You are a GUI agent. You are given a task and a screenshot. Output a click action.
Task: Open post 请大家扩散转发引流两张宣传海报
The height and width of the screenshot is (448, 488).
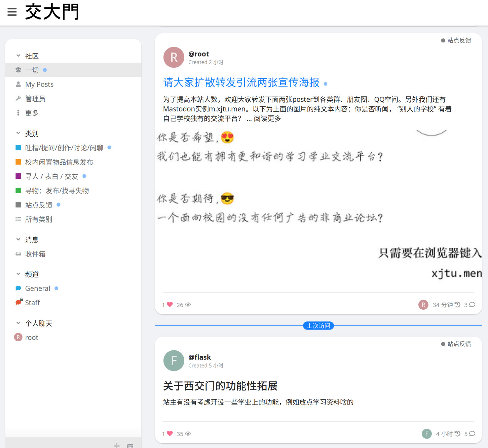point(241,82)
